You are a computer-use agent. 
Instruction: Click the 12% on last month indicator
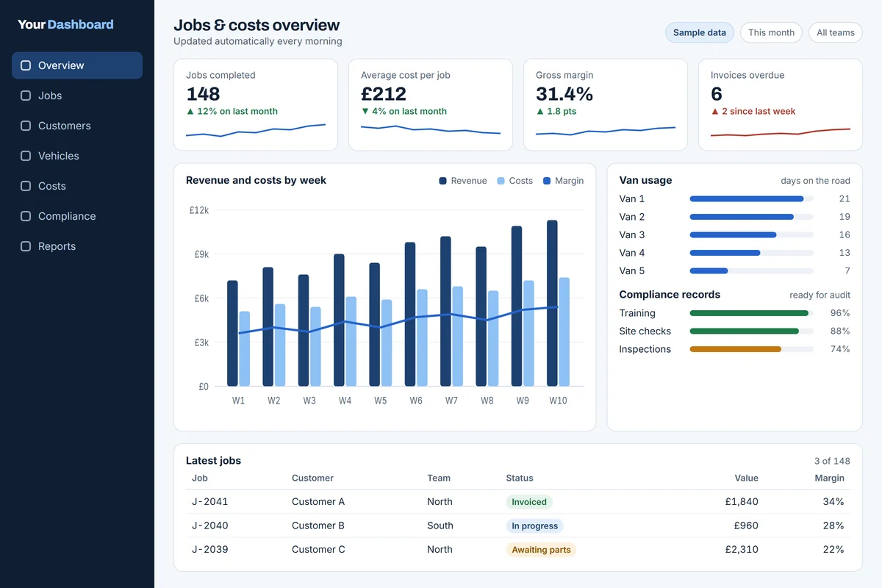(x=232, y=112)
